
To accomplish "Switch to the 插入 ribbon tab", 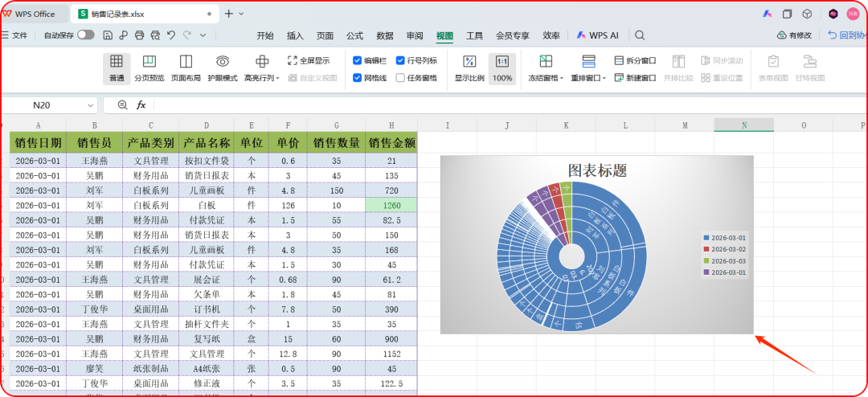I will (x=295, y=35).
